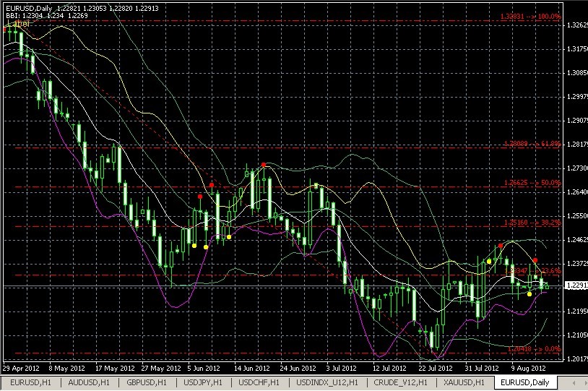The image size is (588, 391).
Task: Click the 1.3175 price scale value
Action: pyautogui.click(x=576, y=49)
